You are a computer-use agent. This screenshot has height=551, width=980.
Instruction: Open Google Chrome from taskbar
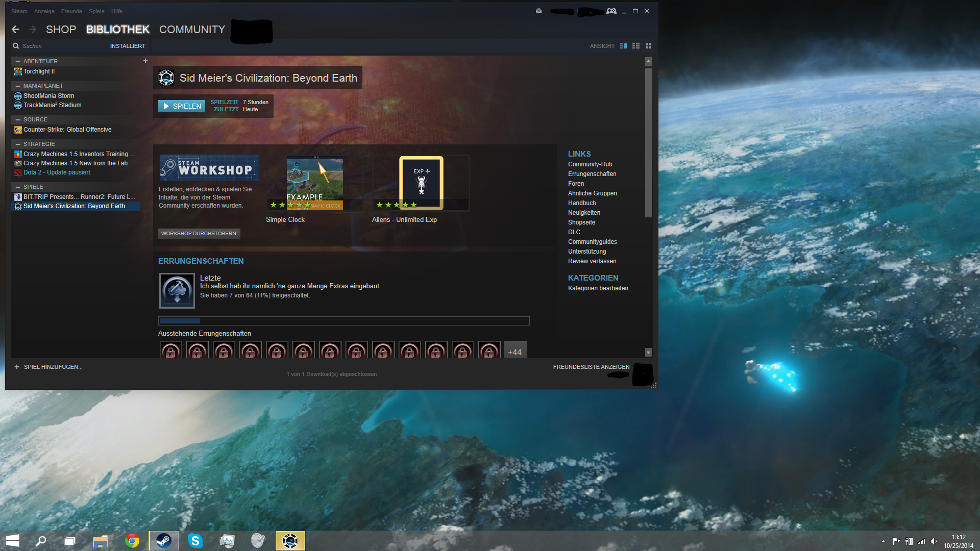tap(132, 541)
